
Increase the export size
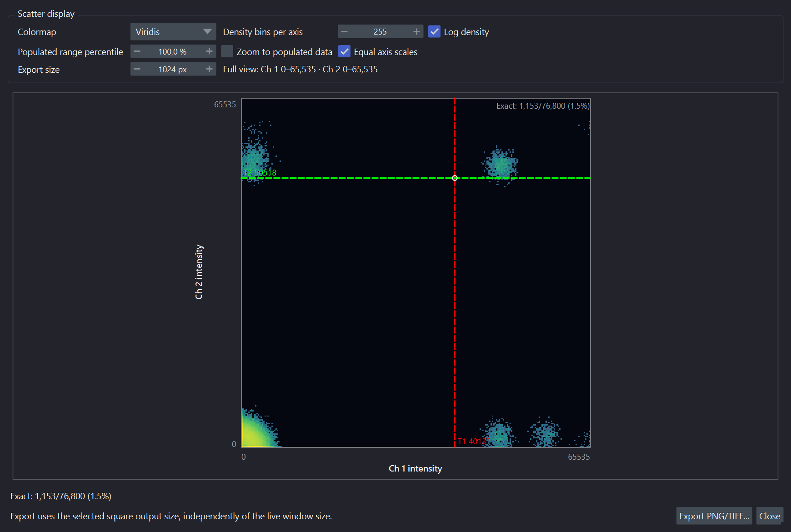(x=209, y=69)
